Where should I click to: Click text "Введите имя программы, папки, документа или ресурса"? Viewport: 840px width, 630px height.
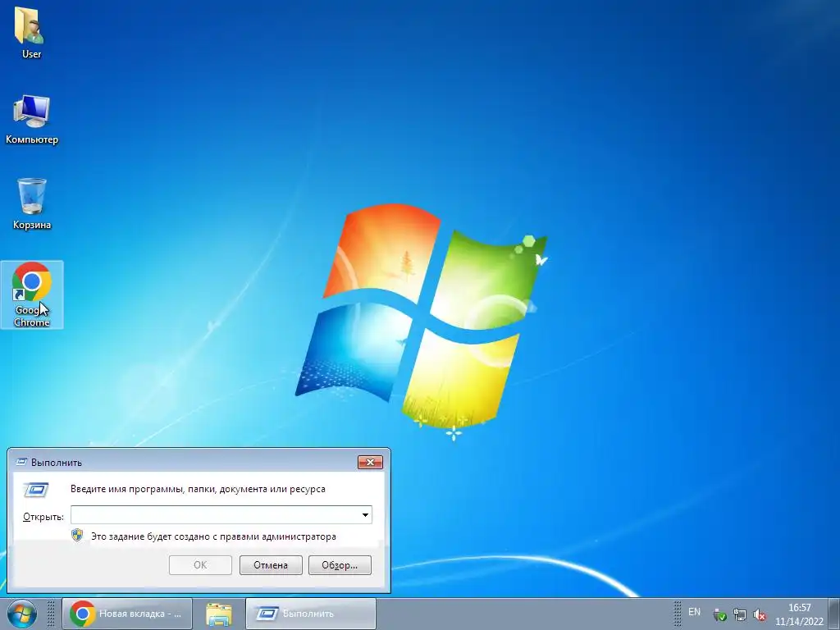[198, 489]
